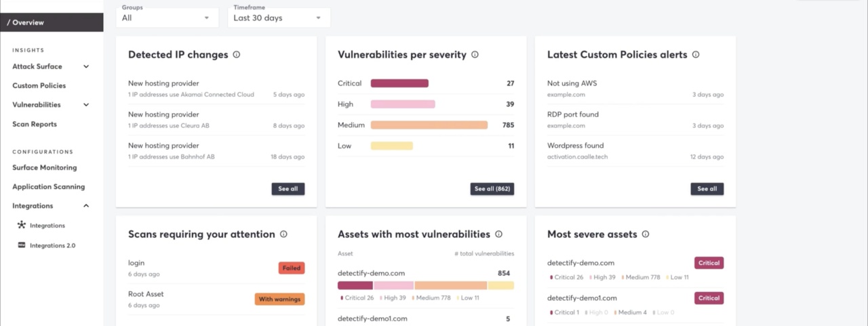Viewport: 868px width, 326px height.
Task: Click info icon beside Latest Custom Policies alerts
Action: pyautogui.click(x=696, y=55)
